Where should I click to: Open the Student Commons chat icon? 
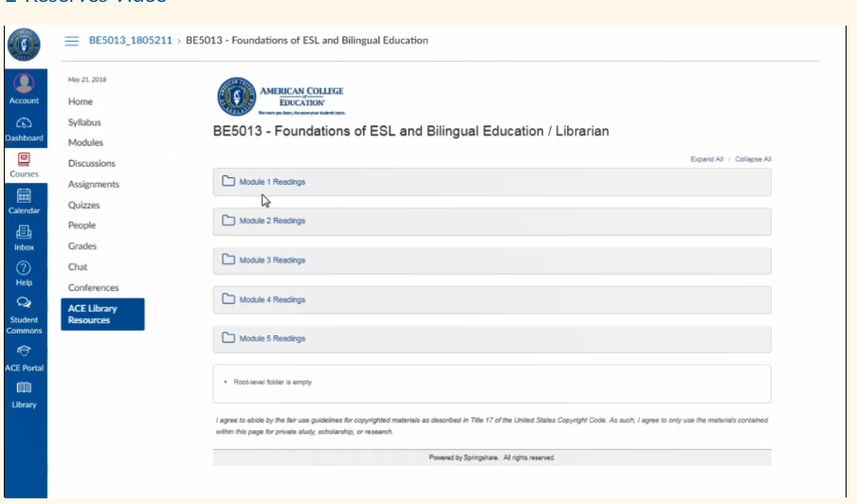click(24, 302)
